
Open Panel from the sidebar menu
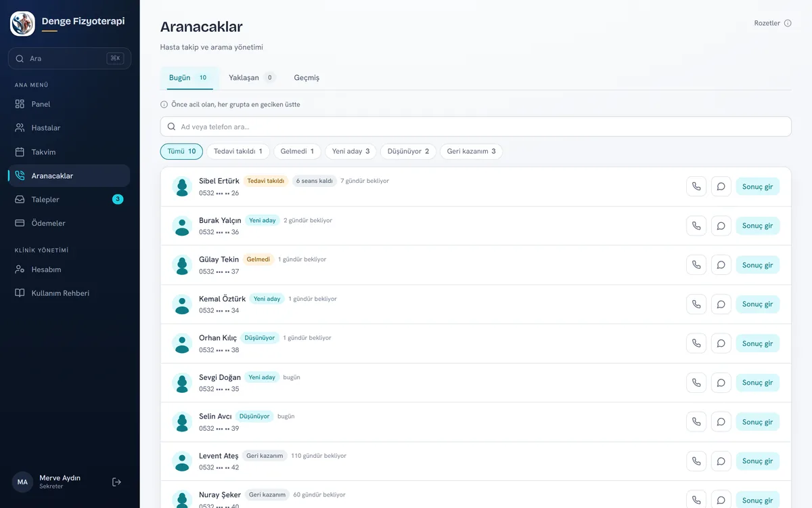coord(69,104)
